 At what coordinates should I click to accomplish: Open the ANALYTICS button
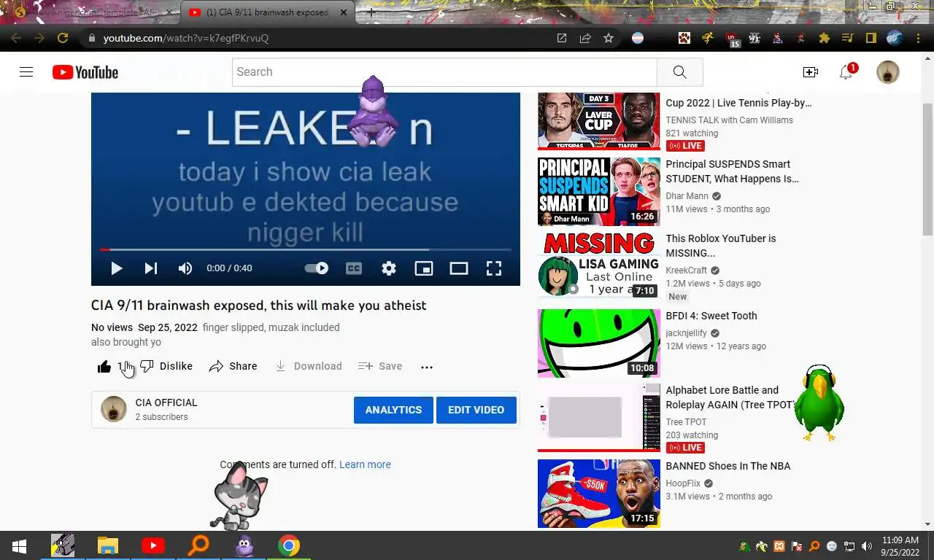[x=393, y=410]
